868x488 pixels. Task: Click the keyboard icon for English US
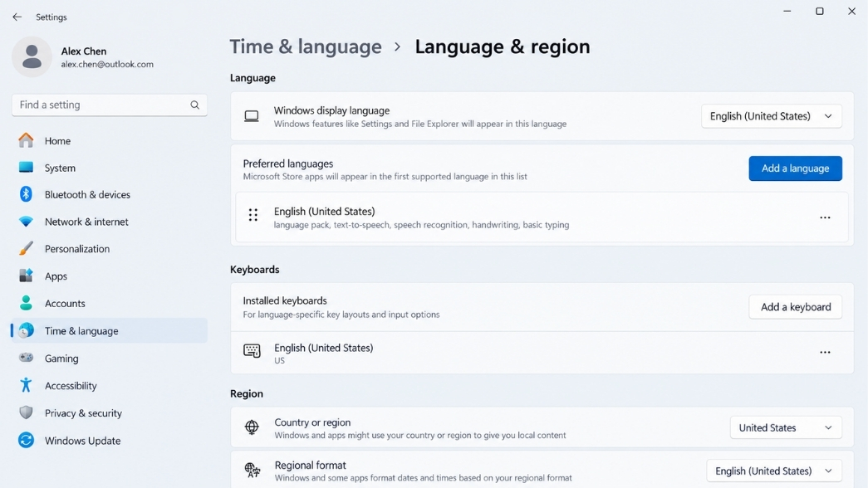(x=252, y=350)
